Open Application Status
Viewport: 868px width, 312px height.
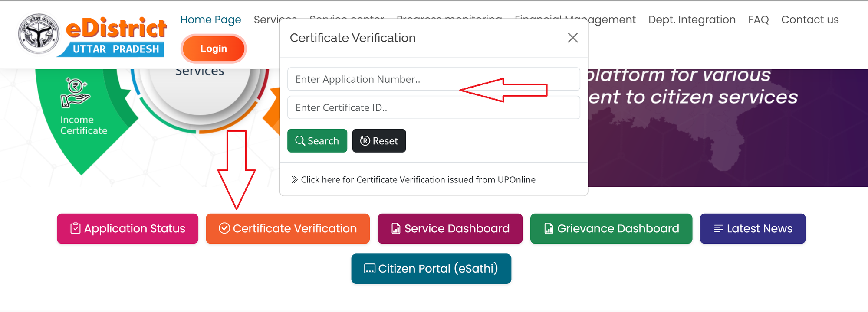click(x=128, y=228)
